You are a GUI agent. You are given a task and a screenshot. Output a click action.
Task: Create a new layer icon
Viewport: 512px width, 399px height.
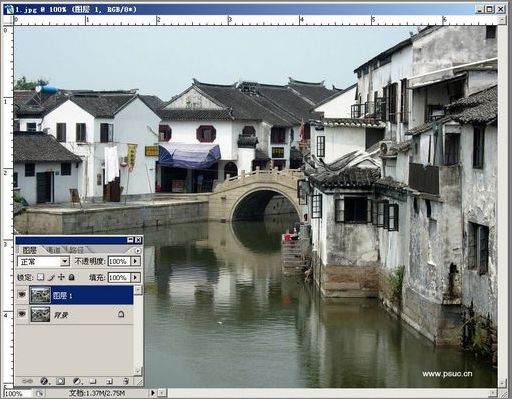click(x=109, y=381)
